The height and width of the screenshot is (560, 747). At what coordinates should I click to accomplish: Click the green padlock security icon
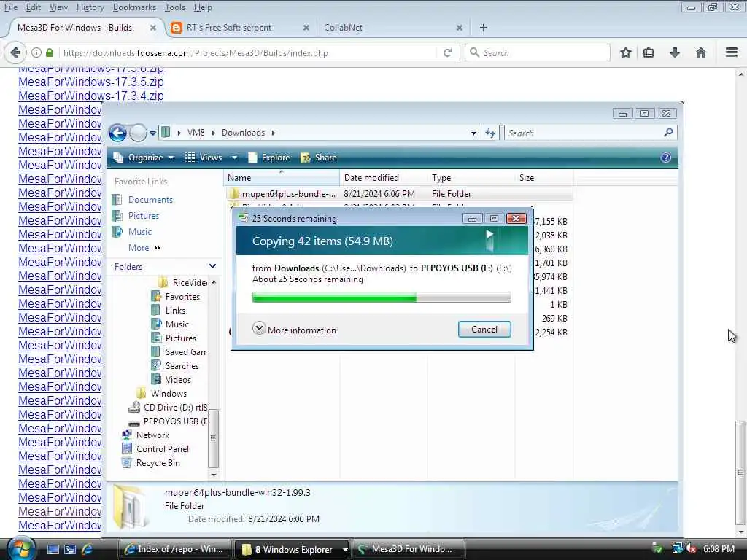50,52
